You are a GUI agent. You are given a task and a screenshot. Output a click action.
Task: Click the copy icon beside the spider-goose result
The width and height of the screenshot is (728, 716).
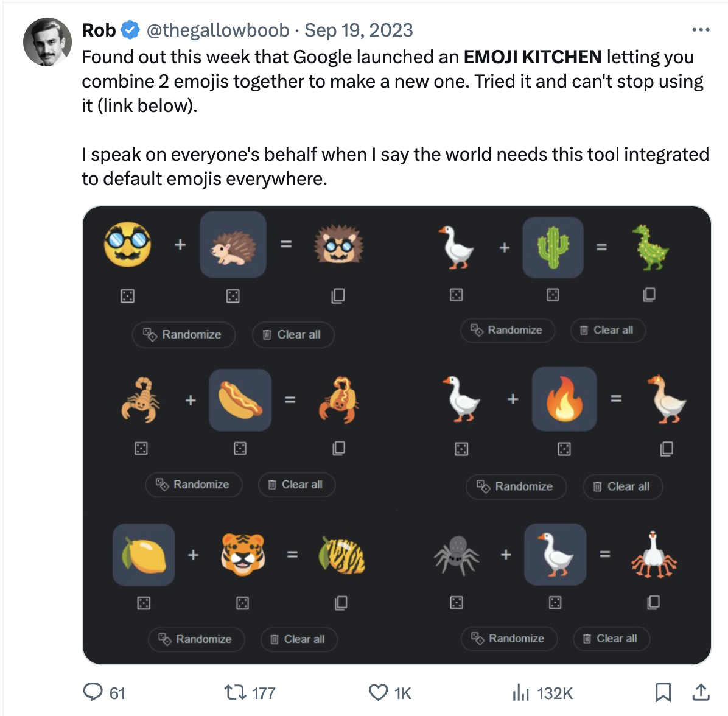653,603
